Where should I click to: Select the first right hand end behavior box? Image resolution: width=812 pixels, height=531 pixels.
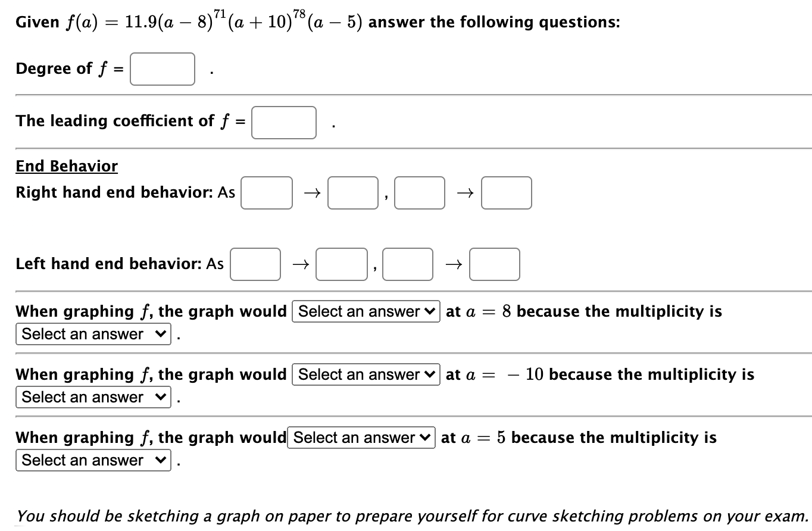point(266,193)
